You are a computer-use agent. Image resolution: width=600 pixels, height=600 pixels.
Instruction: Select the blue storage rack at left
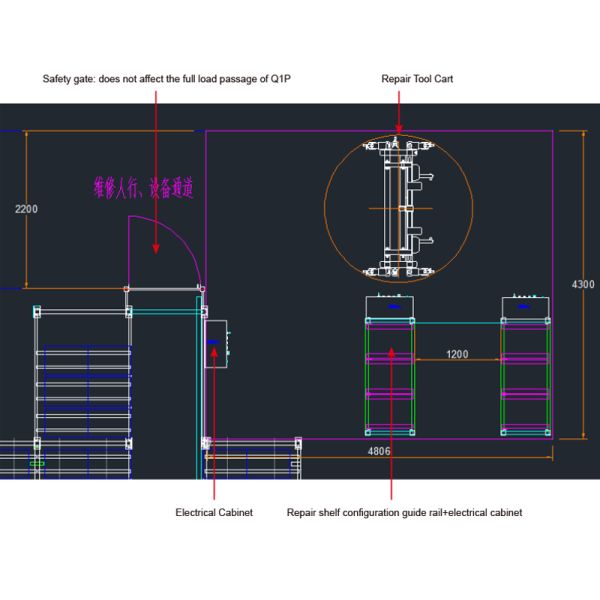pyautogui.click(x=85, y=390)
